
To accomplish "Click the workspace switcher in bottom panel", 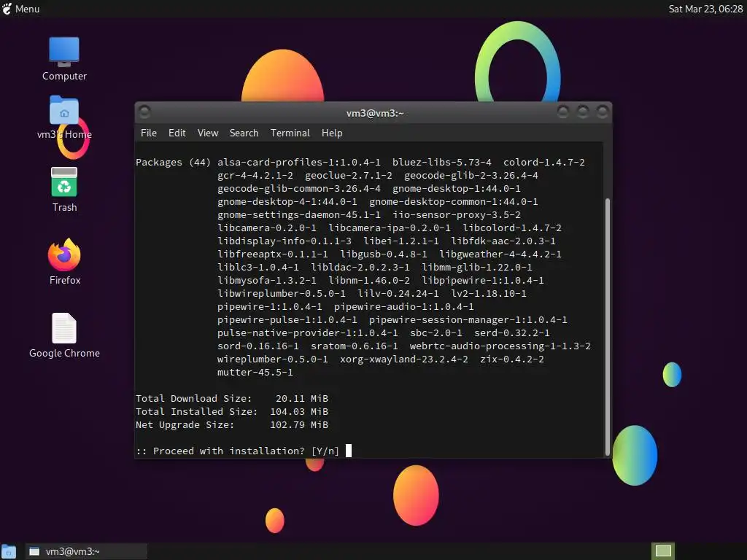I will (663, 551).
